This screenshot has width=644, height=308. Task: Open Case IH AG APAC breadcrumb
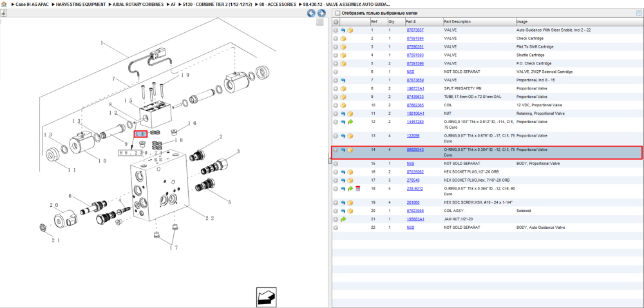click(31, 4)
